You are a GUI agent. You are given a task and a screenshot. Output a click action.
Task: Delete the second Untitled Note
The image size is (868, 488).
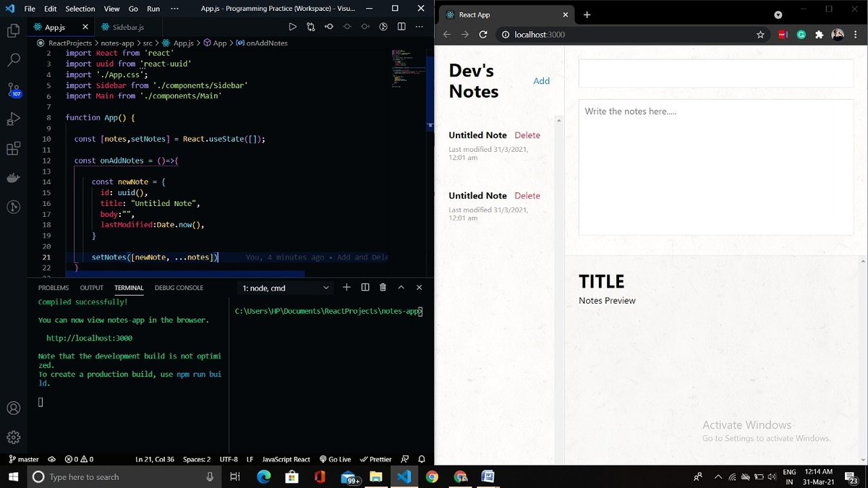pyautogui.click(x=527, y=196)
